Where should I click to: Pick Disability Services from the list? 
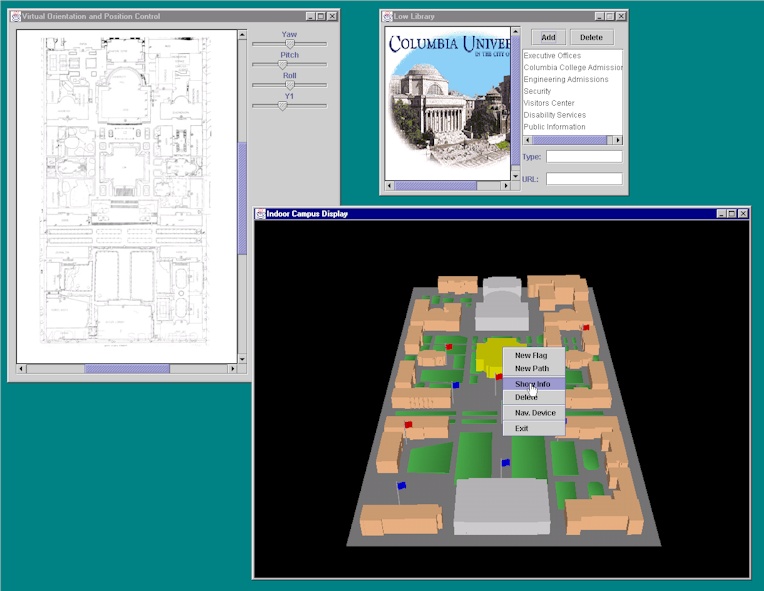click(555, 115)
